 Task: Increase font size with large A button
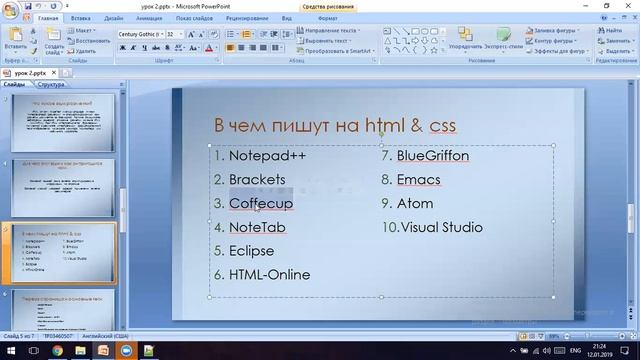[x=191, y=35]
